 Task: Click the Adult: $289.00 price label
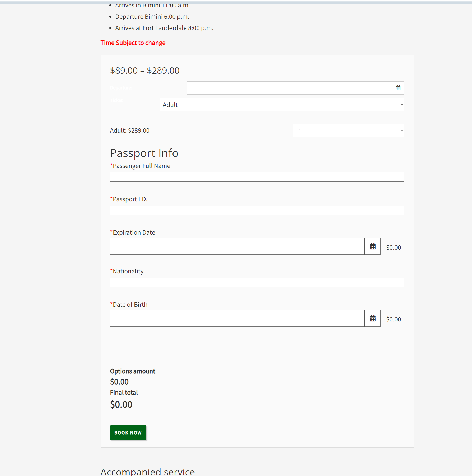130,130
